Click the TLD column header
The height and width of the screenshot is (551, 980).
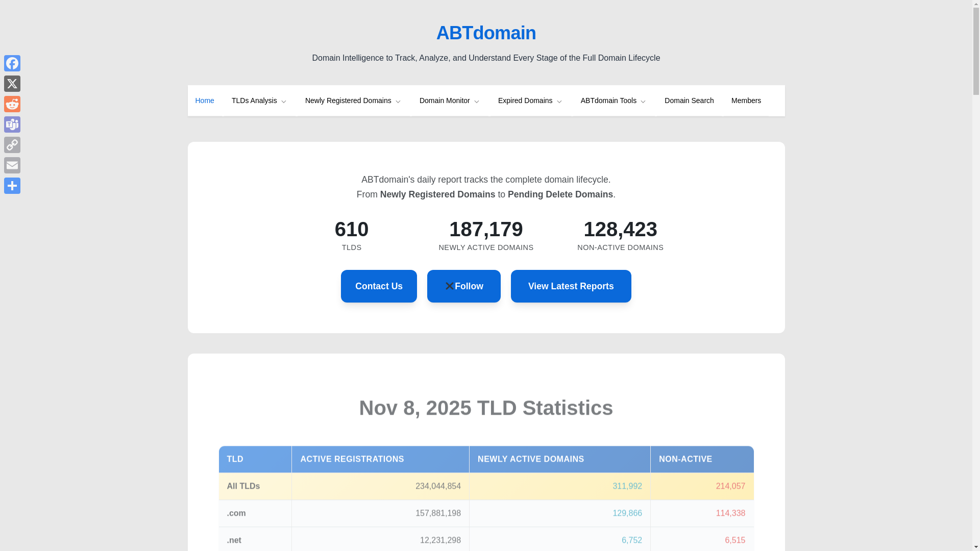[x=255, y=459]
